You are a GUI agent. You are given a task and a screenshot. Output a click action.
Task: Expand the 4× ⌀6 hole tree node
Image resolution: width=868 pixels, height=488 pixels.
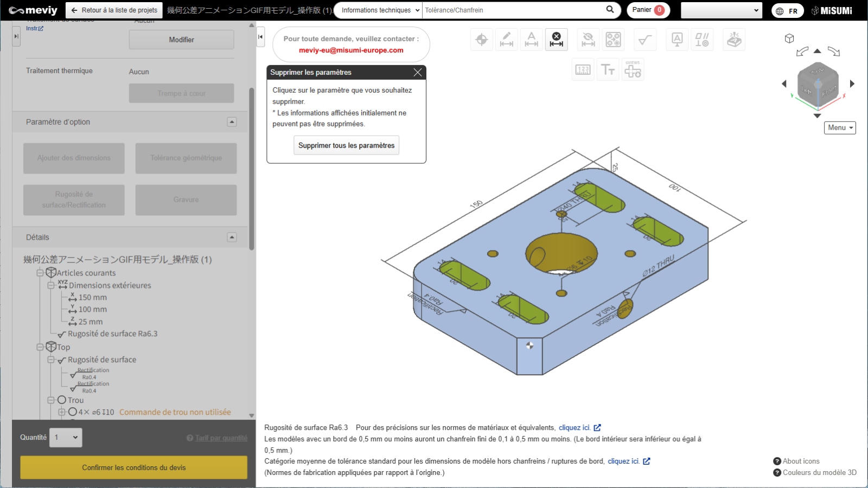click(61, 412)
